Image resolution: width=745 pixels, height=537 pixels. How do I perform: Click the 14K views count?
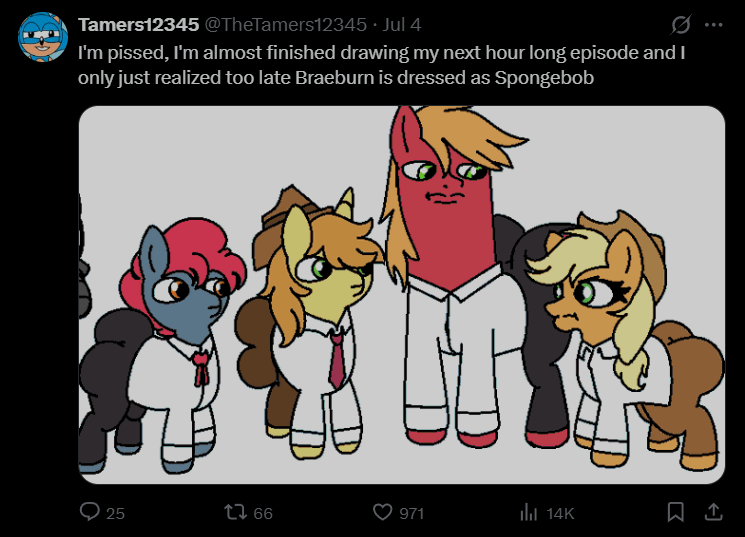pyautogui.click(x=561, y=513)
